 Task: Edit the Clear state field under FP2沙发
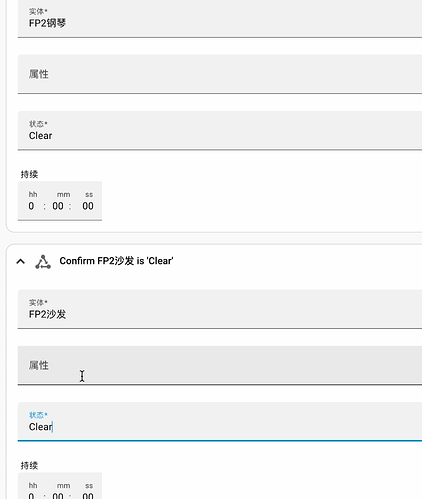[220, 422]
